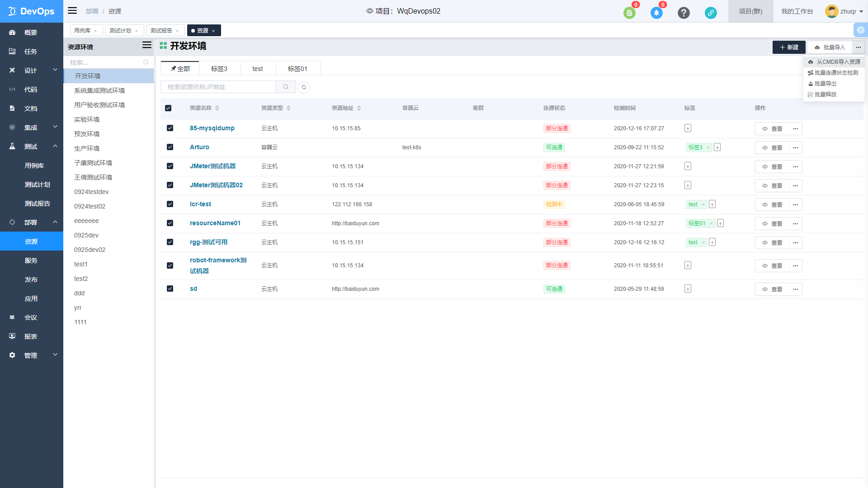
Task: Add a tag to 85-mysqldump row
Action: [x=688, y=128]
